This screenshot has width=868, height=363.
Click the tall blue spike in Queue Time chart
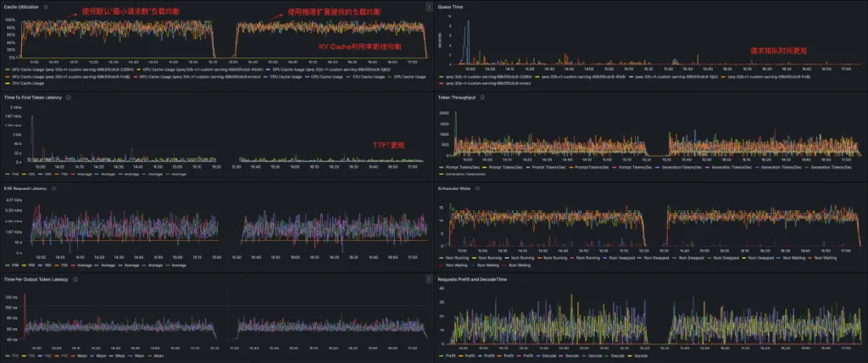click(x=468, y=42)
